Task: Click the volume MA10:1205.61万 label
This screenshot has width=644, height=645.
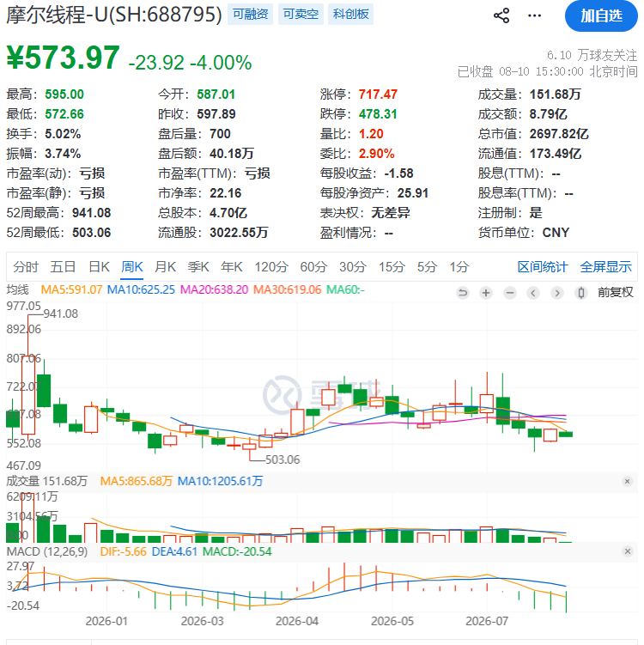Action: coord(221,481)
